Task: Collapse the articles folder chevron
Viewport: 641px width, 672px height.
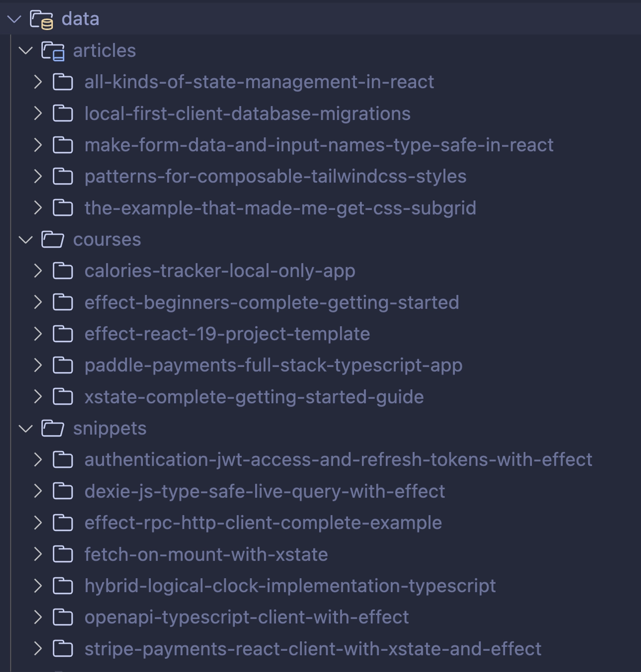Action: coord(26,51)
